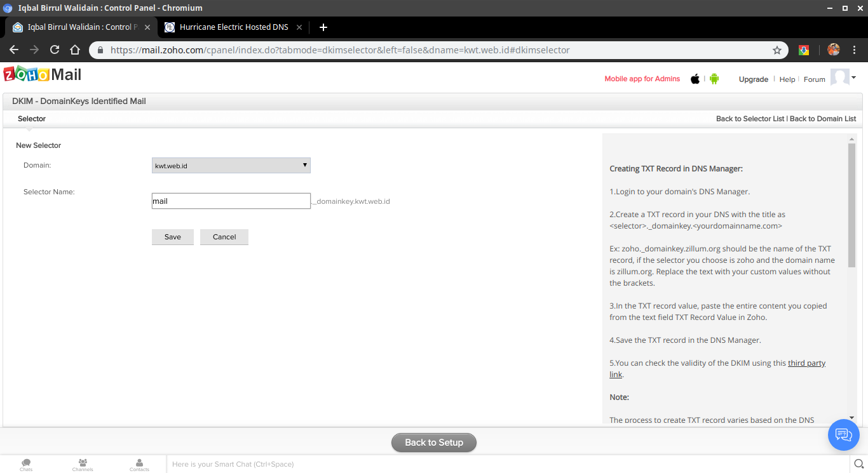This screenshot has width=868, height=473.
Task: Open Contacts in bottom bar
Action: pyautogui.click(x=139, y=464)
